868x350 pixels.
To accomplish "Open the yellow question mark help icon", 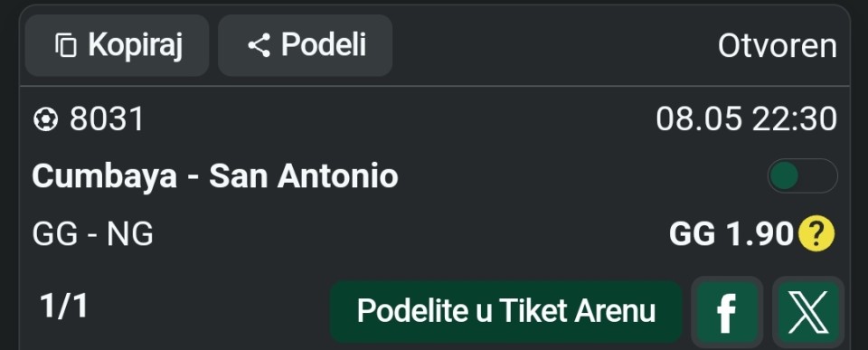I will tap(816, 233).
